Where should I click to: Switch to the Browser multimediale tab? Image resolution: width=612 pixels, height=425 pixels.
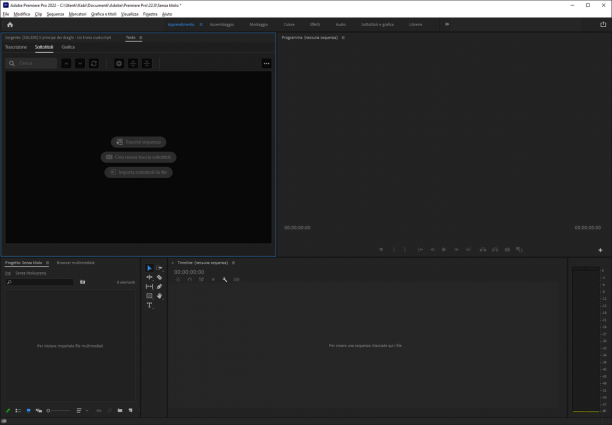[x=76, y=263]
